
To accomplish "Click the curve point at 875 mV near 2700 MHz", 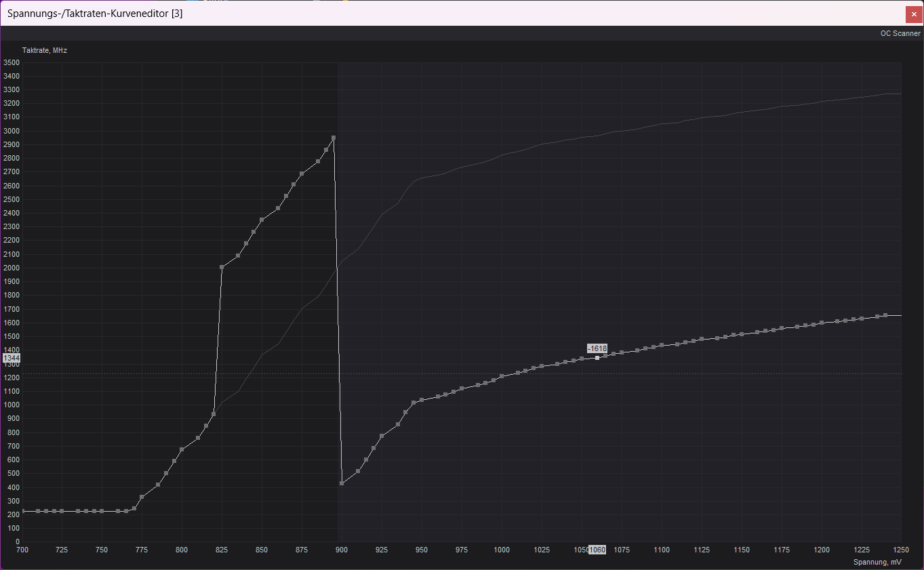I will click(x=302, y=174).
